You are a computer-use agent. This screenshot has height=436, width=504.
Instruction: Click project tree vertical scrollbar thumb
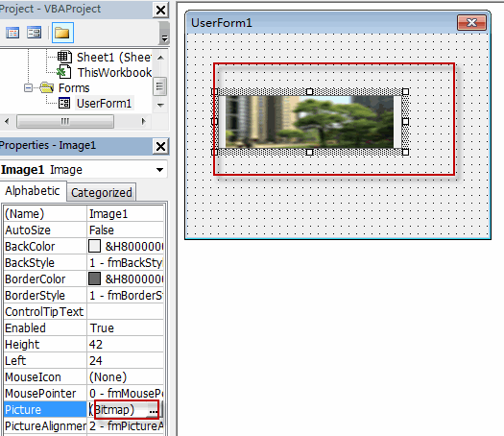click(x=159, y=86)
